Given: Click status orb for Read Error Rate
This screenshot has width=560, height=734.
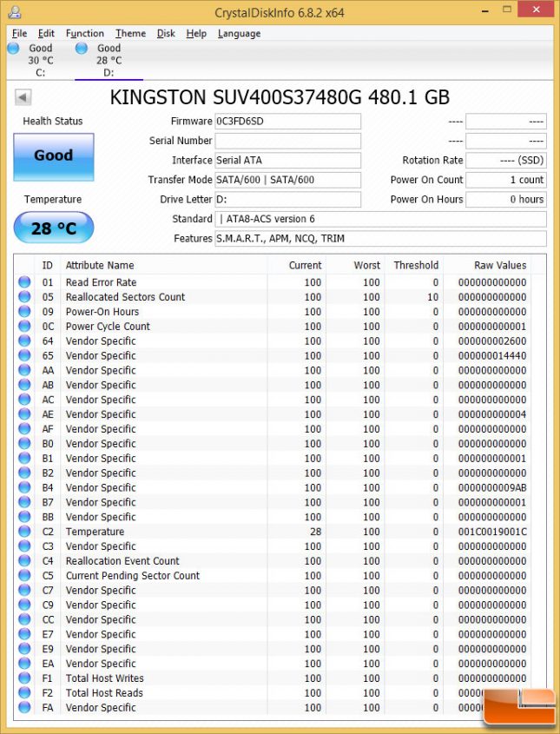Looking at the screenshot, I should [x=24, y=281].
